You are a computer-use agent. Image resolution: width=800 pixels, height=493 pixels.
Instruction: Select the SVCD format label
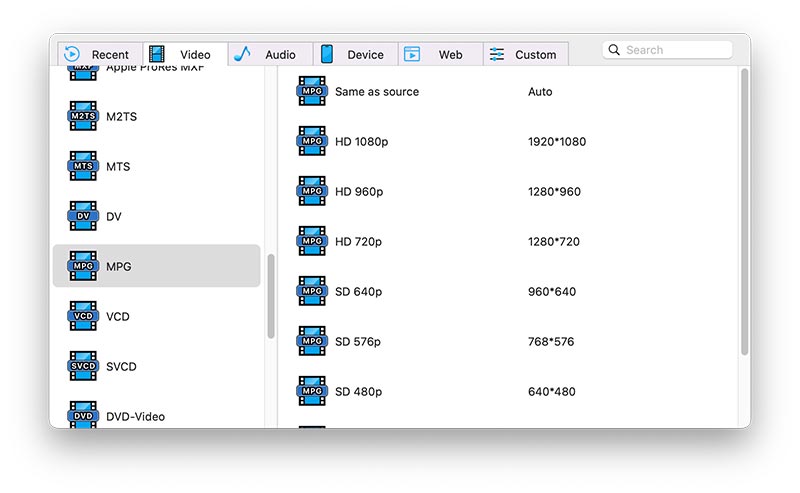[121, 366]
